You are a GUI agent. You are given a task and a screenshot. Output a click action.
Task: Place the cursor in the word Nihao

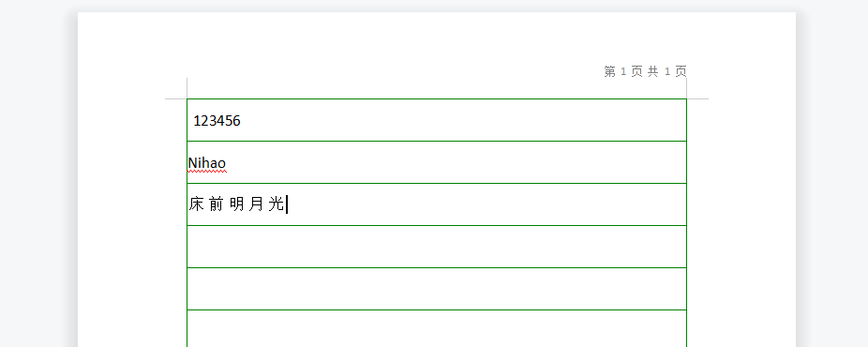[207, 163]
